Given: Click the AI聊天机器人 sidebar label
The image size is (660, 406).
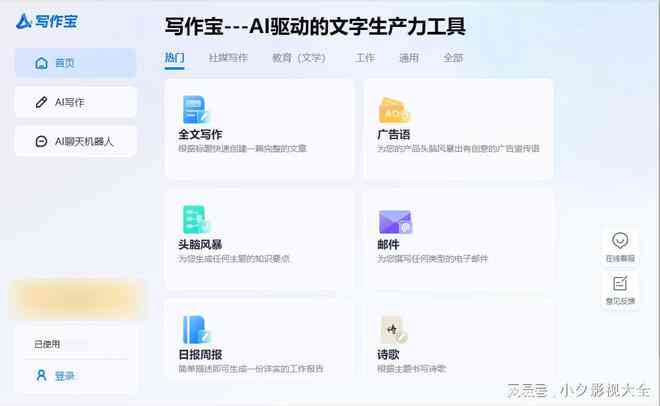Looking at the screenshot, I should (84, 141).
